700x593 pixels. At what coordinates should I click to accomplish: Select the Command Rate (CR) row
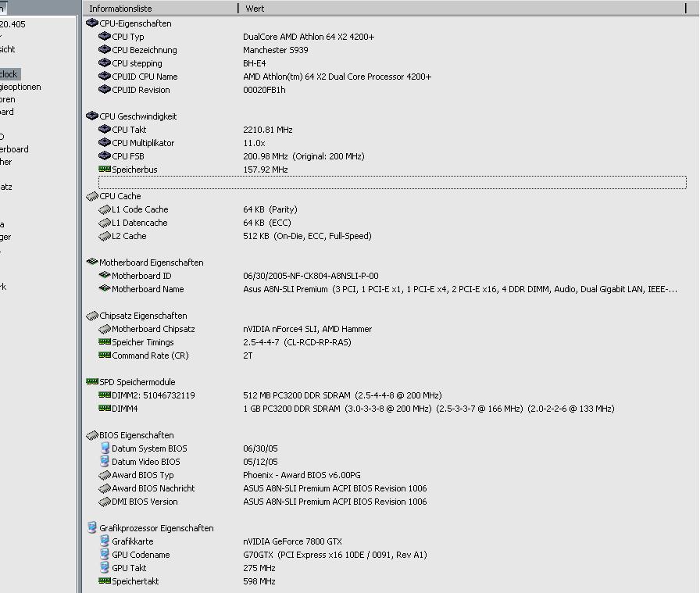tap(150, 355)
